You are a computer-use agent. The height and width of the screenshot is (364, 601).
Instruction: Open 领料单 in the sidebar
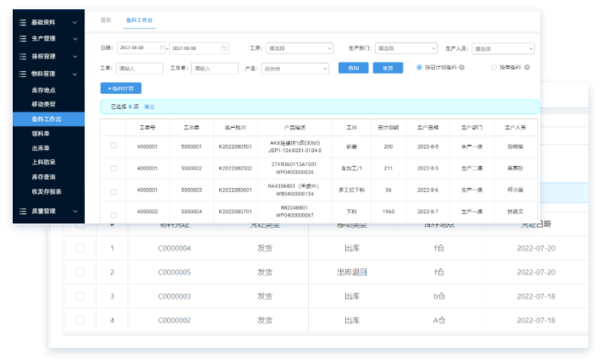coord(41,134)
